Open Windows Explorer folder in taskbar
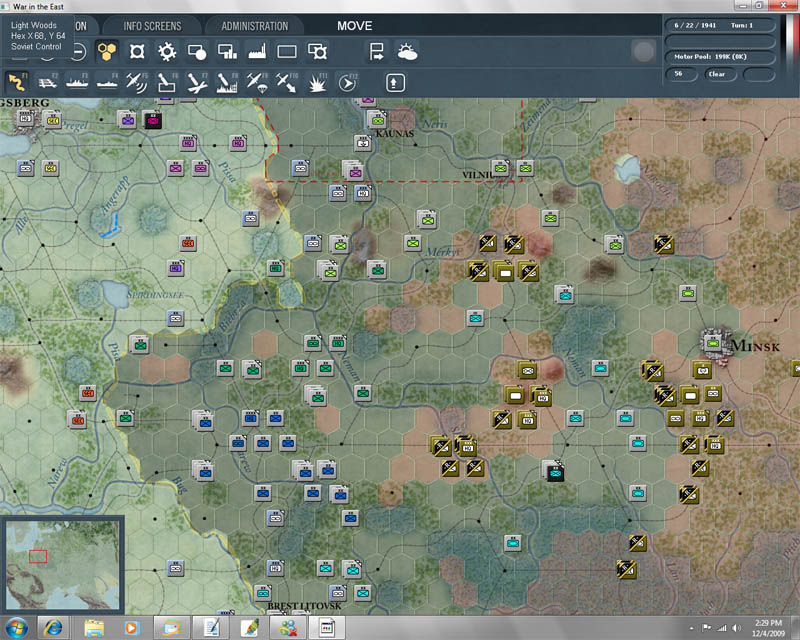 click(x=94, y=628)
